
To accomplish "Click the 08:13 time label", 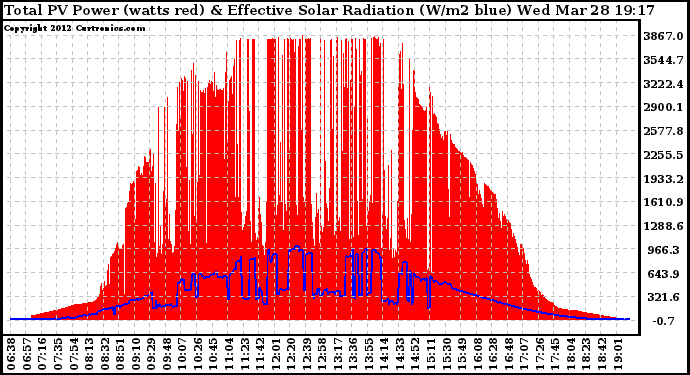I will tap(89, 353).
